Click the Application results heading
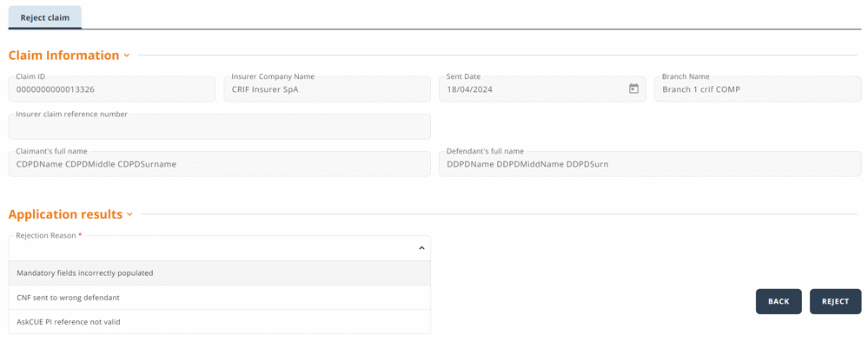Image resolution: width=868 pixels, height=348 pixels. pos(65,214)
